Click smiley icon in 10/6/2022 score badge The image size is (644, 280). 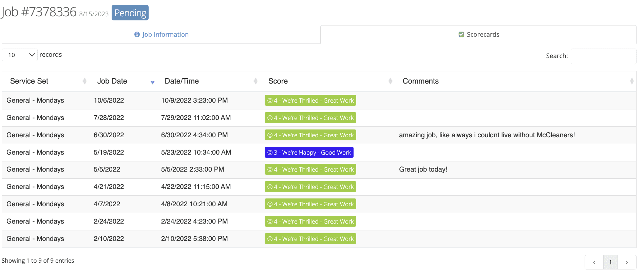(x=270, y=101)
